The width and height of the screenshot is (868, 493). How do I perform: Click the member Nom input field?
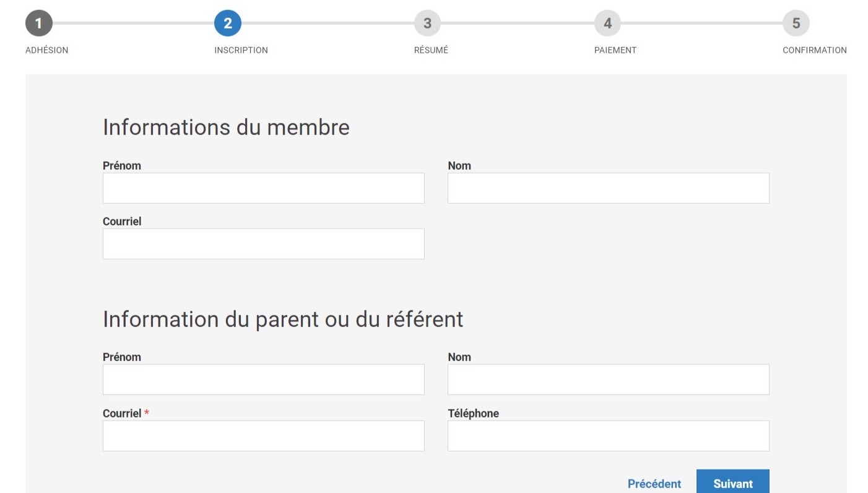pyautogui.click(x=608, y=188)
